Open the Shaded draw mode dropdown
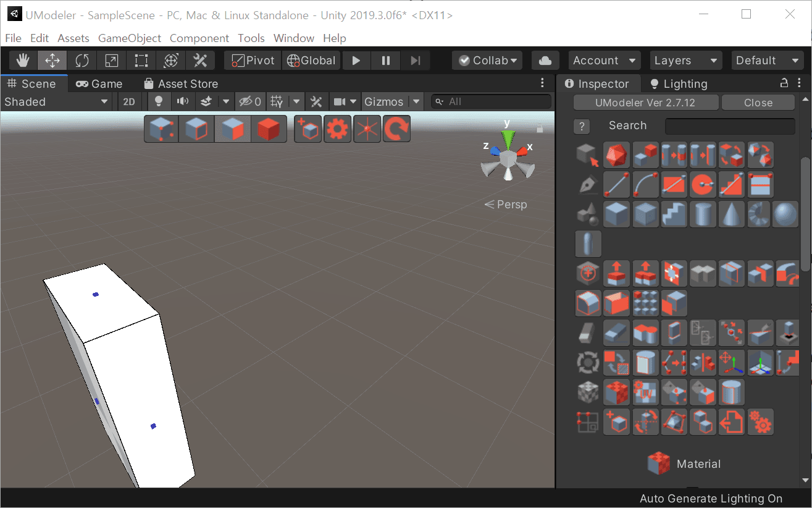The height and width of the screenshot is (508, 812). coord(57,102)
